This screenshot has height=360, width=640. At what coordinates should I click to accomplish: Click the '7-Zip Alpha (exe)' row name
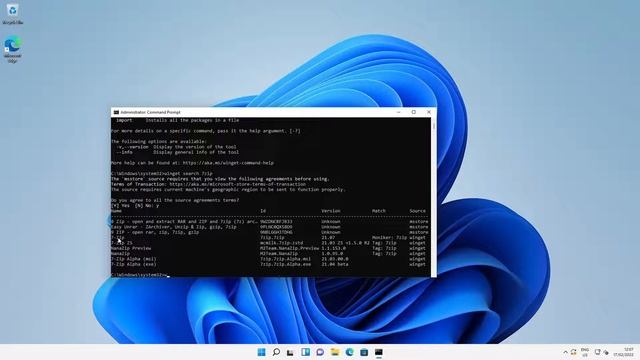click(x=133, y=264)
